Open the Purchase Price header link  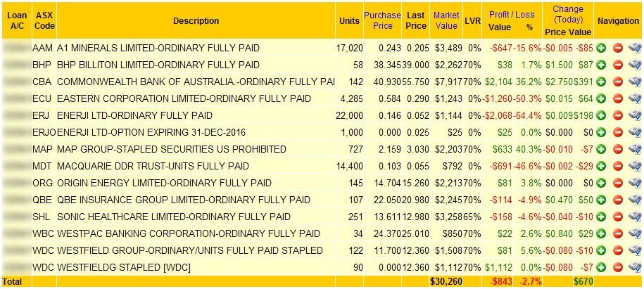[382, 20]
